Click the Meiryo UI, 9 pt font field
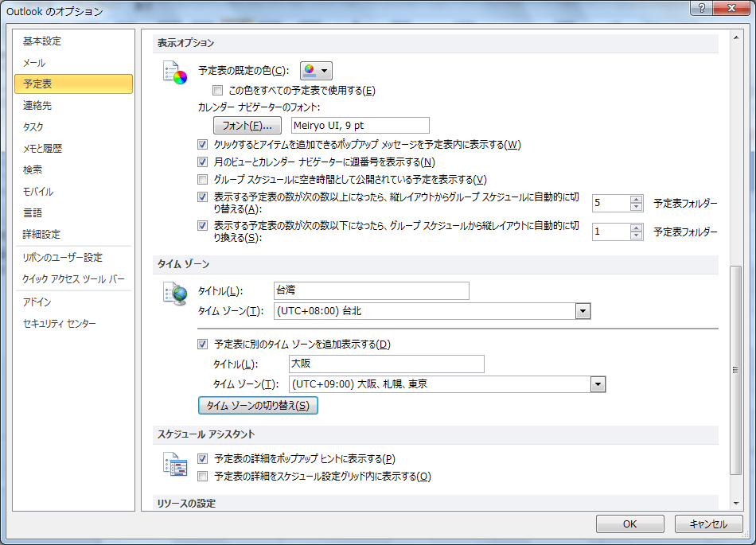 pos(360,125)
